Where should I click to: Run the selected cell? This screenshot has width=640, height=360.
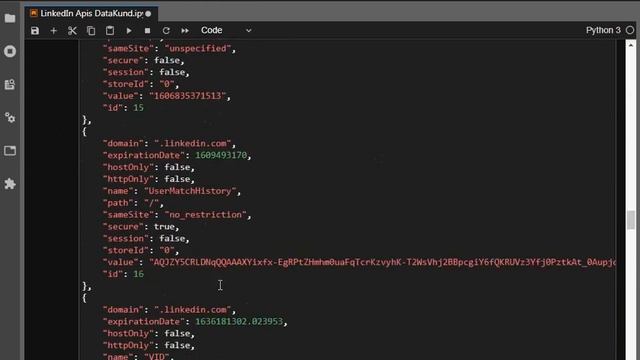pos(129,31)
